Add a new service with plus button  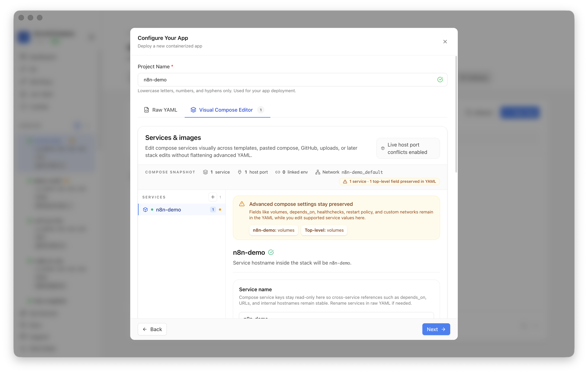pyautogui.click(x=213, y=197)
